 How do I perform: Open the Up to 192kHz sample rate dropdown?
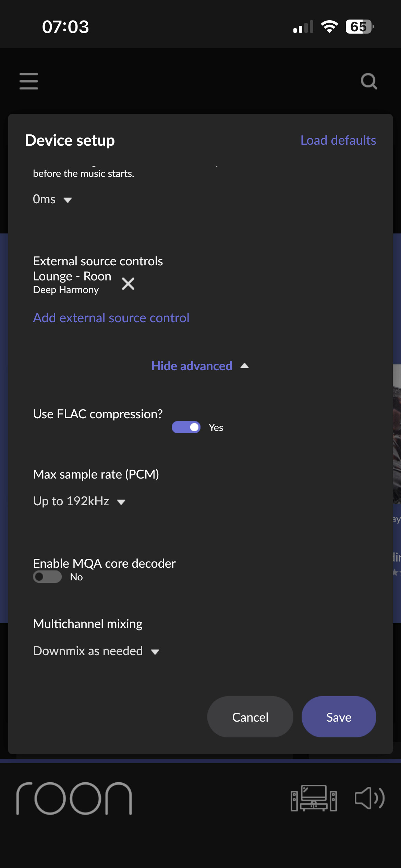pos(79,501)
